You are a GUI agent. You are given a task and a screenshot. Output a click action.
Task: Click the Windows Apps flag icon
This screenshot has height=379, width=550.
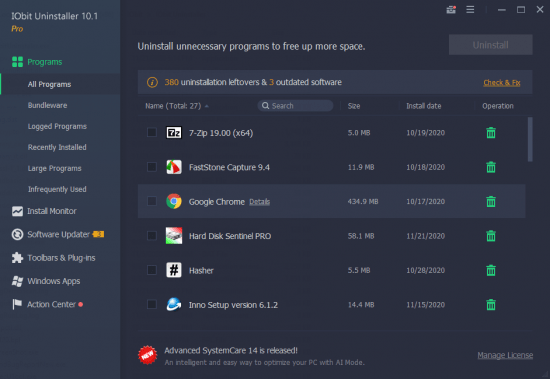click(17, 281)
